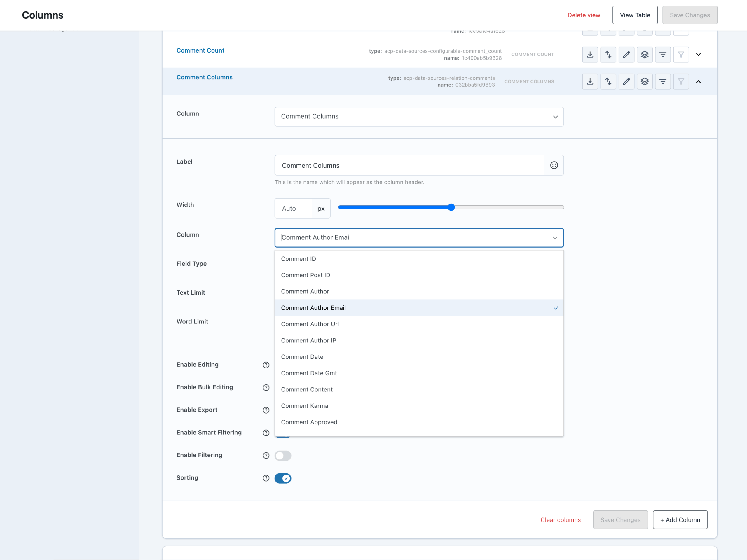
Task: Click help icon next to Enable Editing
Action: 266,365
